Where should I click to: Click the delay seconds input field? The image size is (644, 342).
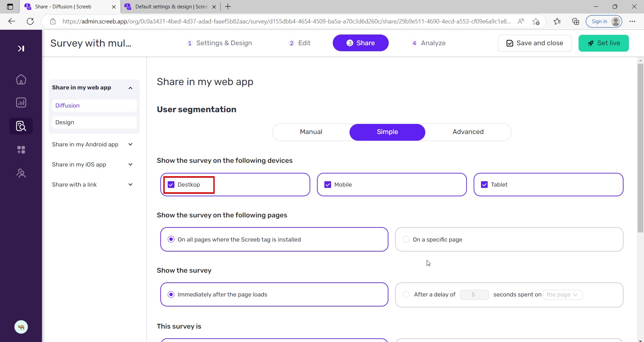click(474, 294)
